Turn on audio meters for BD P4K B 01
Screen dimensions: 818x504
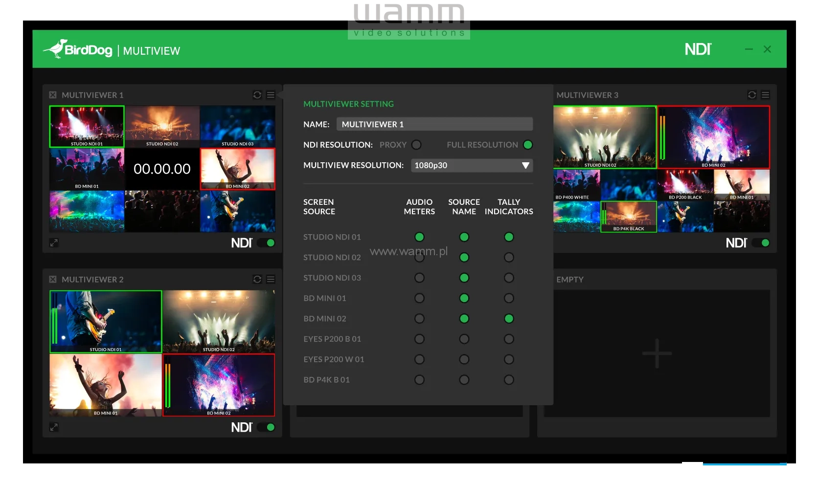pyautogui.click(x=419, y=380)
